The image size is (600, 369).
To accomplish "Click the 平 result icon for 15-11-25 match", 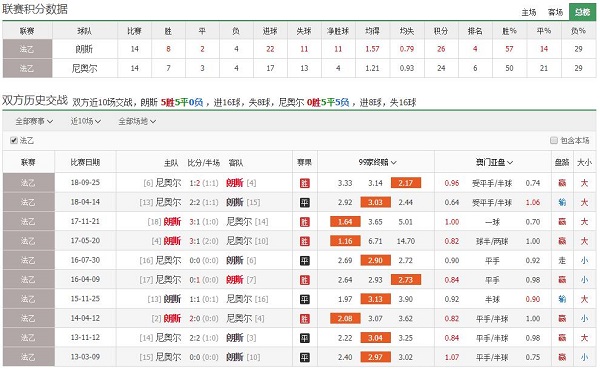I will click(305, 299).
